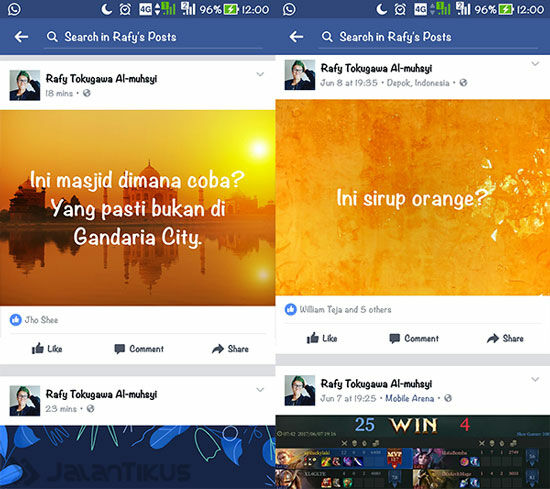550x489 pixels.
Task: Open the Mobile Arena WIN screenshot image
Action: pos(412,452)
